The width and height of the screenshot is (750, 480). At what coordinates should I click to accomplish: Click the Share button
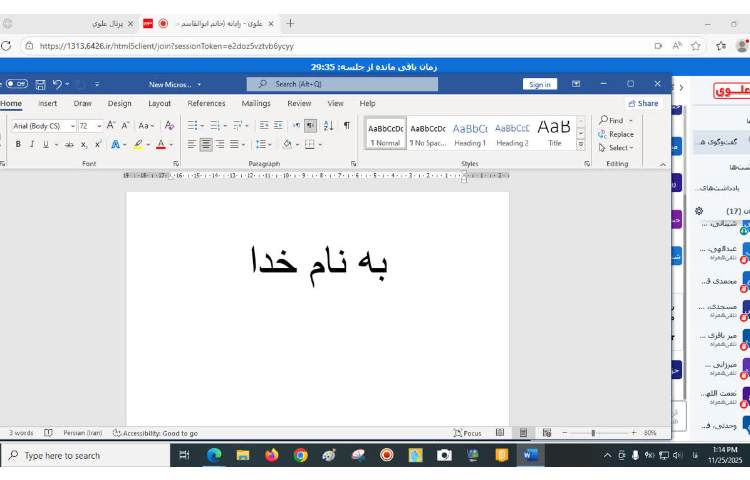click(x=643, y=103)
